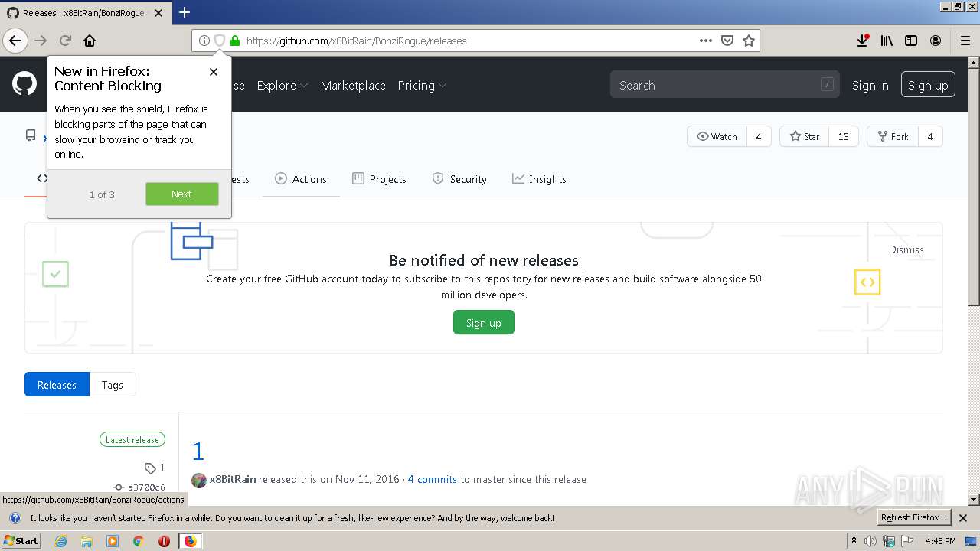Viewport: 980px width, 551px height.
Task: Click the Fork button
Action: 892,136
